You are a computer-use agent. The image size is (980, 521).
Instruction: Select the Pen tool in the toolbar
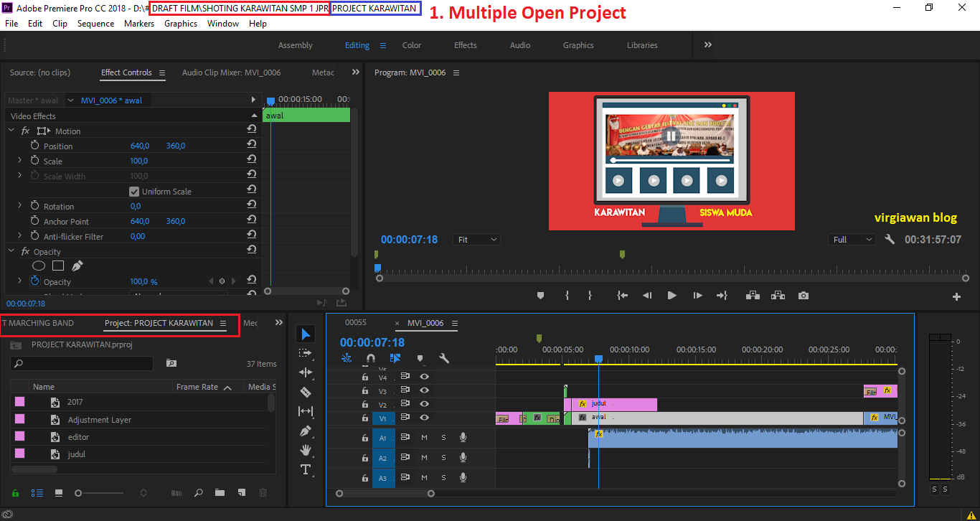[x=306, y=431]
